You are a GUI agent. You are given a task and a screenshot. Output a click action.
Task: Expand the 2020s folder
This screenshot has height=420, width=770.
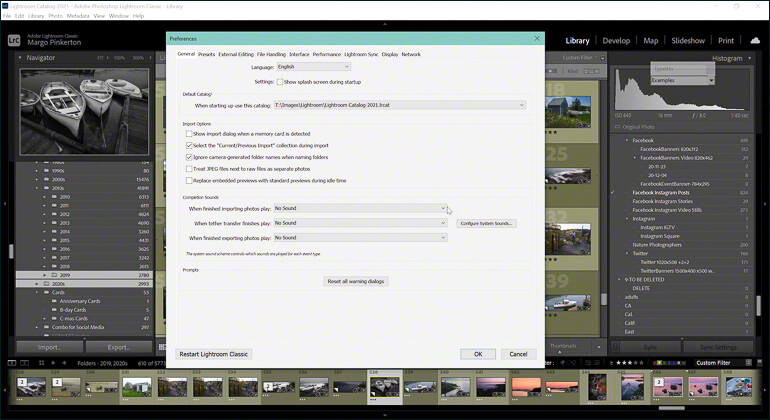[x=36, y=284]
